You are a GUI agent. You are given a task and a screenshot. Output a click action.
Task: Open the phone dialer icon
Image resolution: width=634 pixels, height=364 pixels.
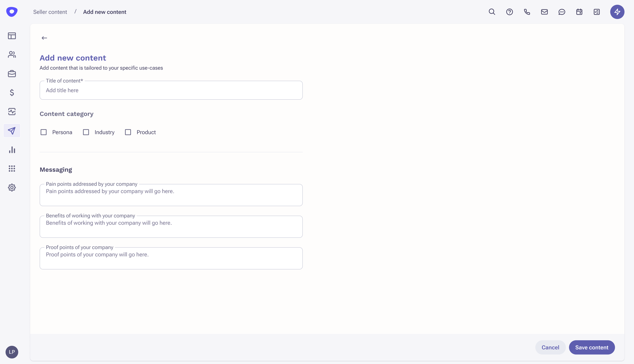(527, 12)
